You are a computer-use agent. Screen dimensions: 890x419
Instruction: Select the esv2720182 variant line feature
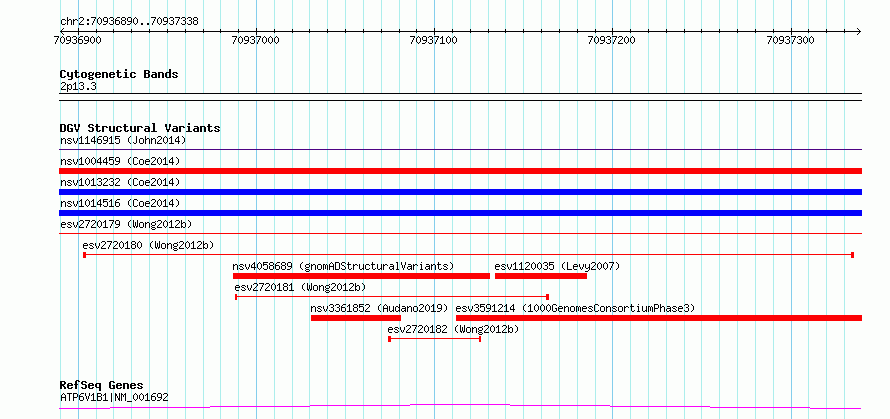(435, 339)
